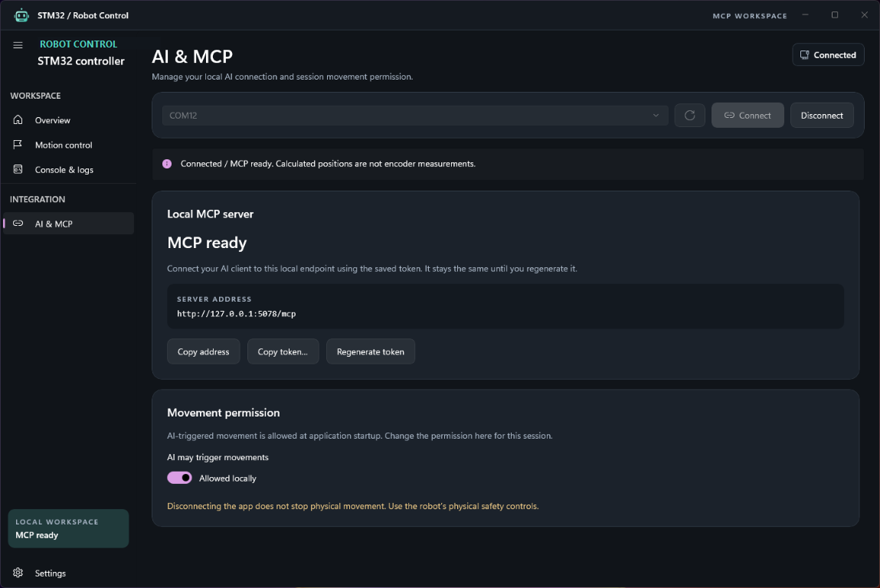Click the 'Local MCP server' heading
This screenshot has height=588, width=880.
click(x=210, y=214)
